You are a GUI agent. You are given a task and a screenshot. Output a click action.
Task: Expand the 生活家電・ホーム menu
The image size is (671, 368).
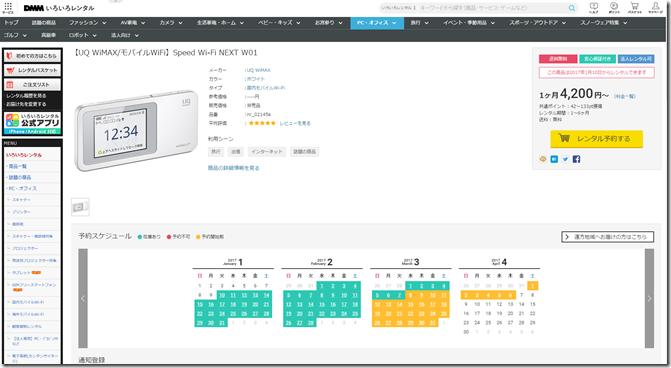coord(220,23)
